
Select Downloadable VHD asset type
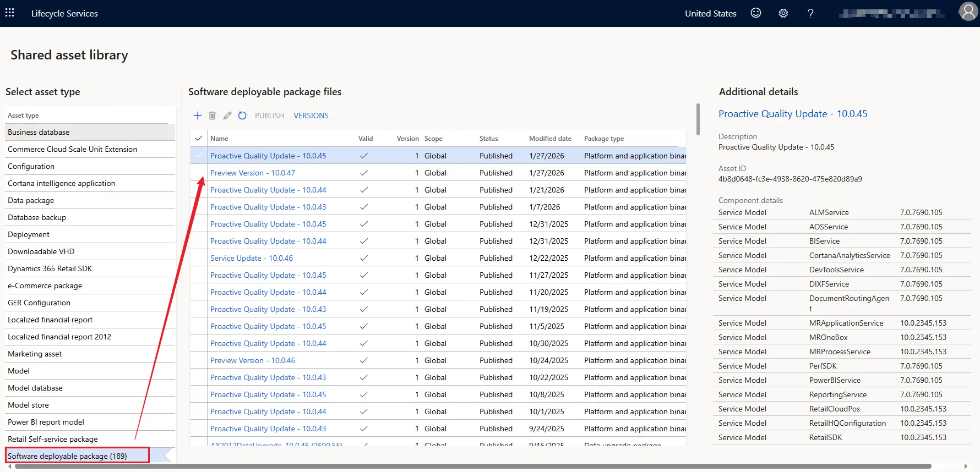click(90, 251)
